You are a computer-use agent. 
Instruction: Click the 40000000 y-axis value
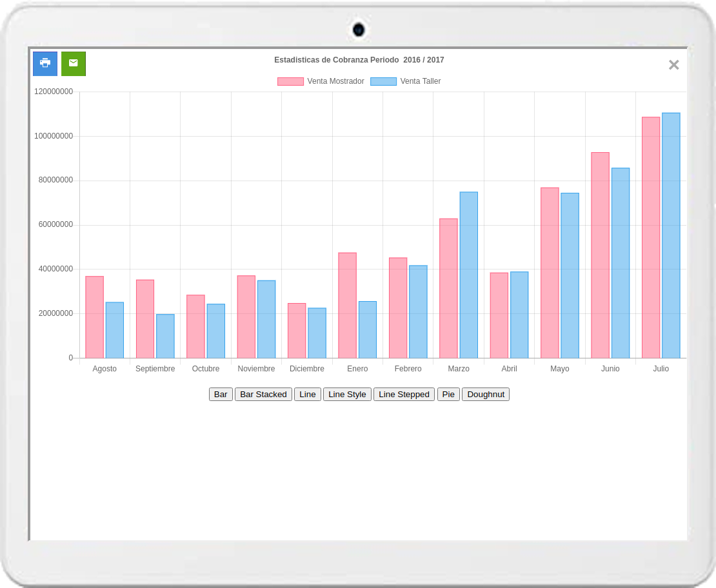click(55, 269)
